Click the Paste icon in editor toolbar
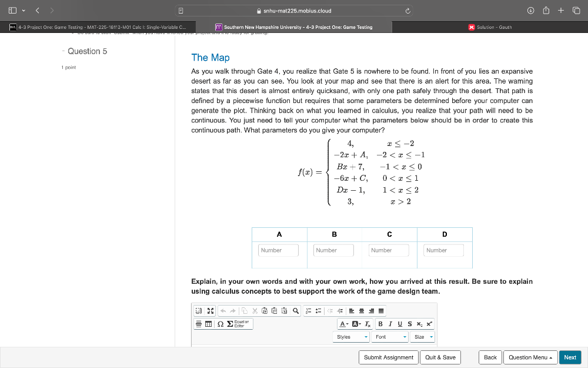 click(265, 311)
